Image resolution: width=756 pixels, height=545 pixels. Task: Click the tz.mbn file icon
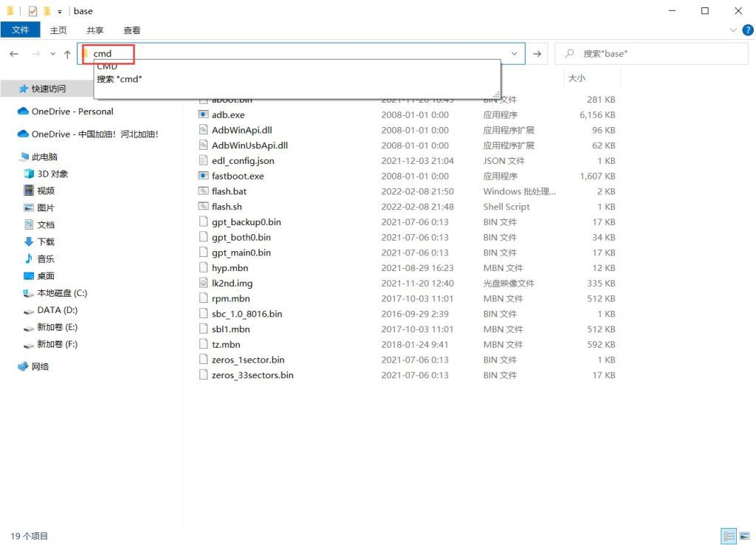(x=204, y=344)
